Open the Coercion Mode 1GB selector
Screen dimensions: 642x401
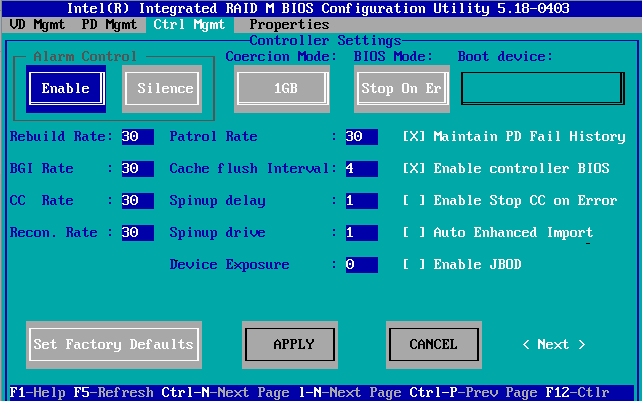(x=282, y=88)
